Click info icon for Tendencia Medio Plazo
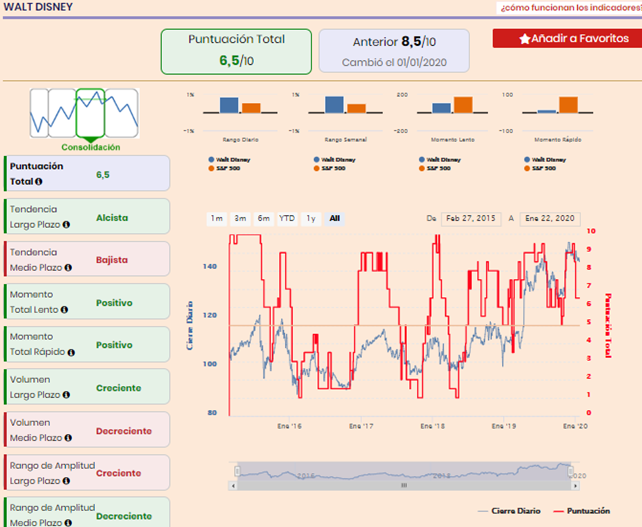This screenshot has width=642, height=527. point(68,267)
